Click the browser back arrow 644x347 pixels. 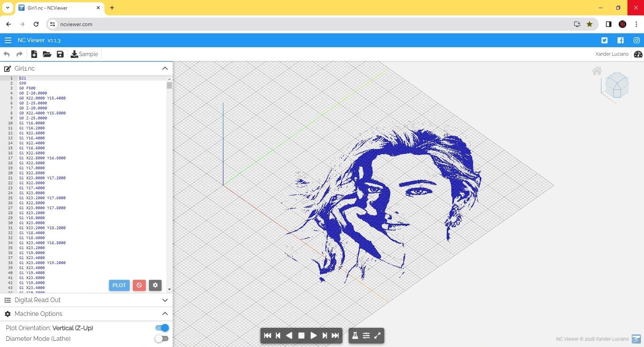click(8, 24)
